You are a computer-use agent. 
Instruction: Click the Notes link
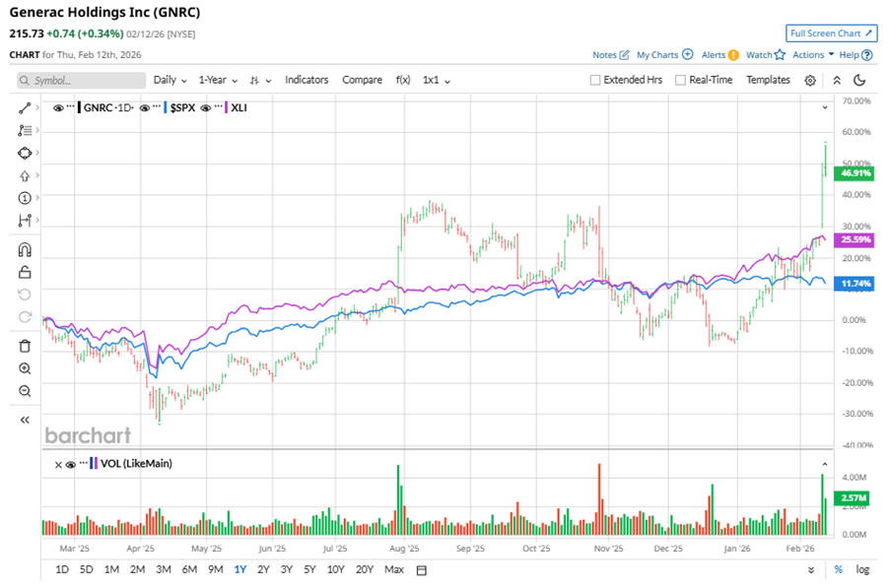tap(604, 55)
